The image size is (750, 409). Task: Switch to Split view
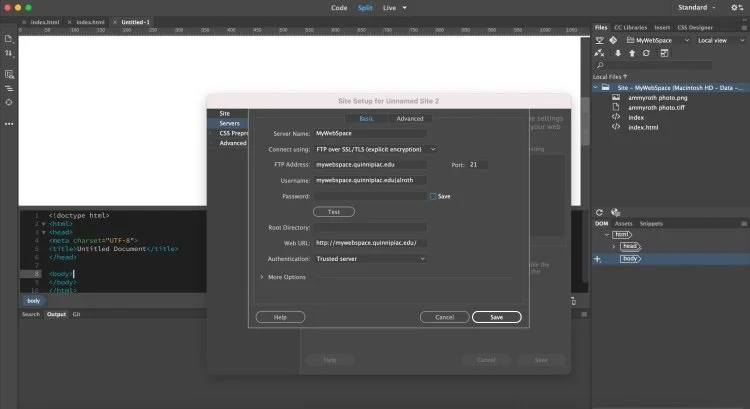coord(365,8)
